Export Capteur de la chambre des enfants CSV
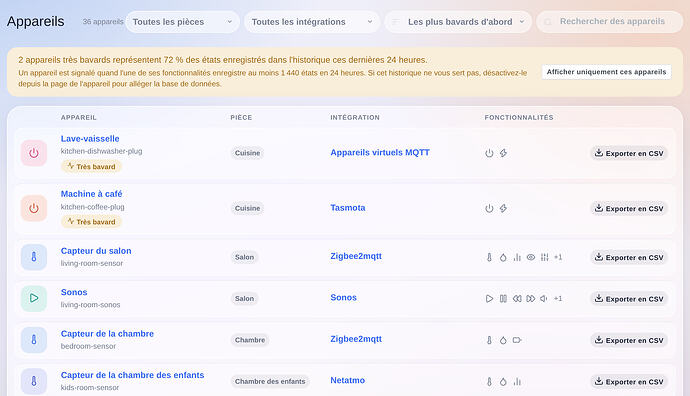 tap(629, 381)
